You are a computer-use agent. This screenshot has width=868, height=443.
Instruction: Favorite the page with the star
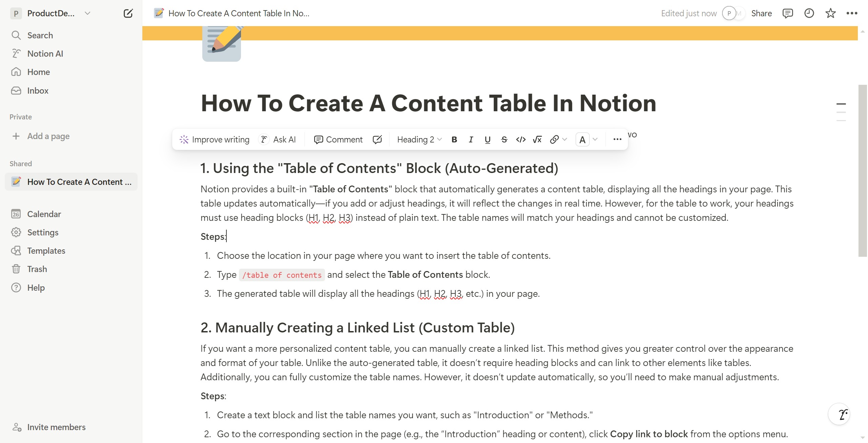tap(830, 13)
